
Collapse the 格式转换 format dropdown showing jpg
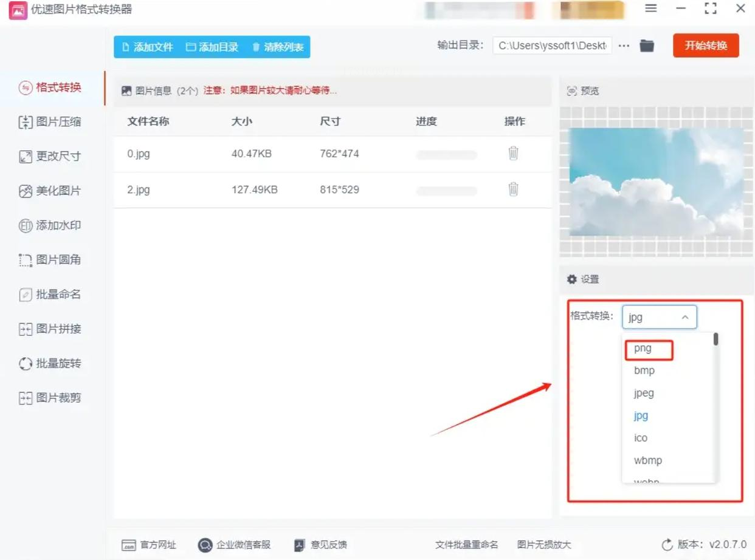660,317
